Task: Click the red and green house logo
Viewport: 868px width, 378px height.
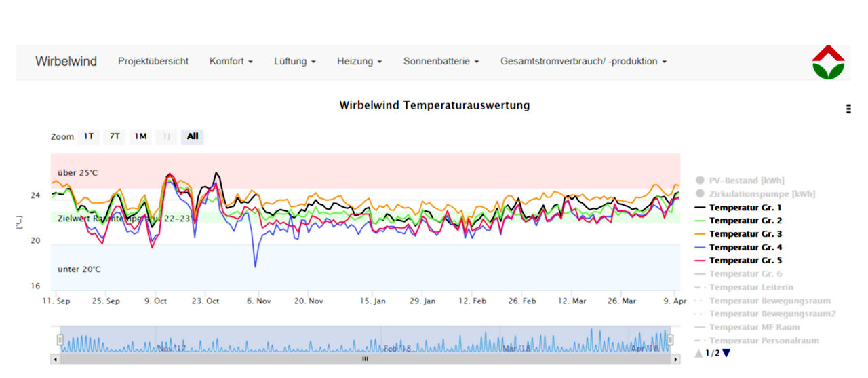Action: (x=828, y=62)
